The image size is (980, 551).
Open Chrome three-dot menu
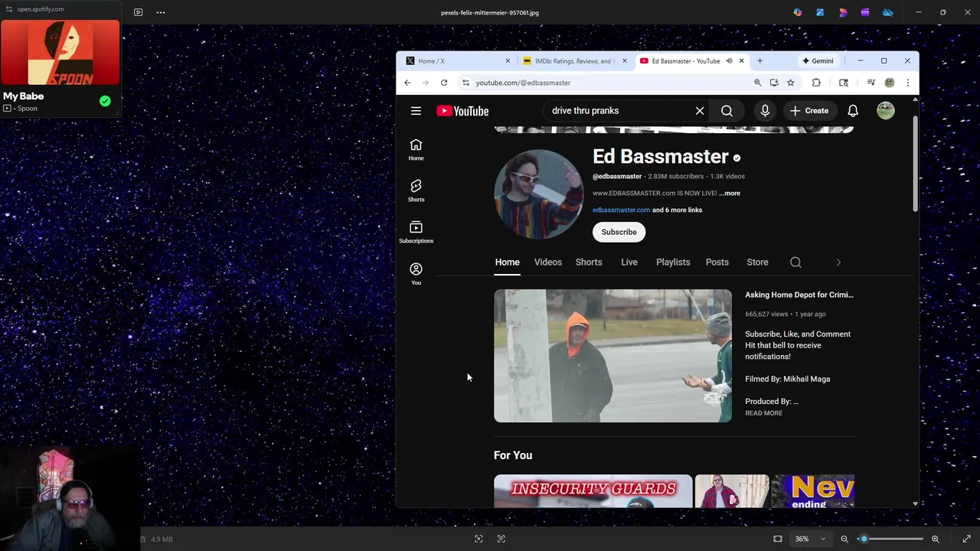tap(907, 83)
